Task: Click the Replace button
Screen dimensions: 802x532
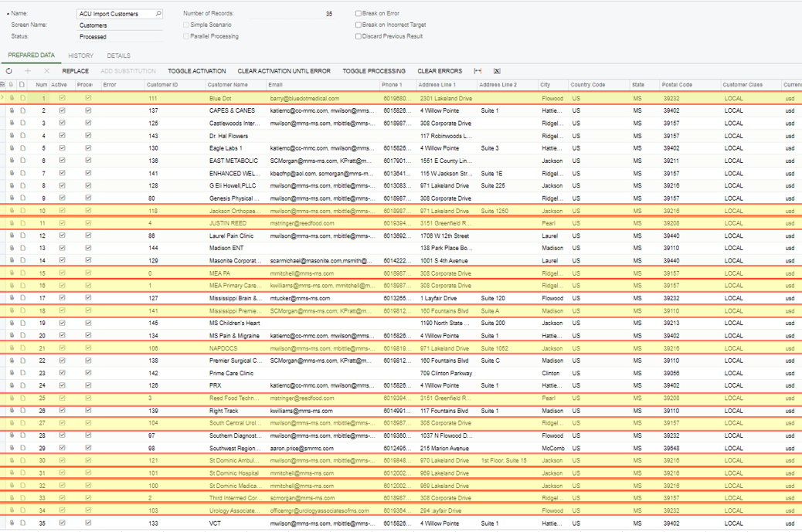Action: 75,71
